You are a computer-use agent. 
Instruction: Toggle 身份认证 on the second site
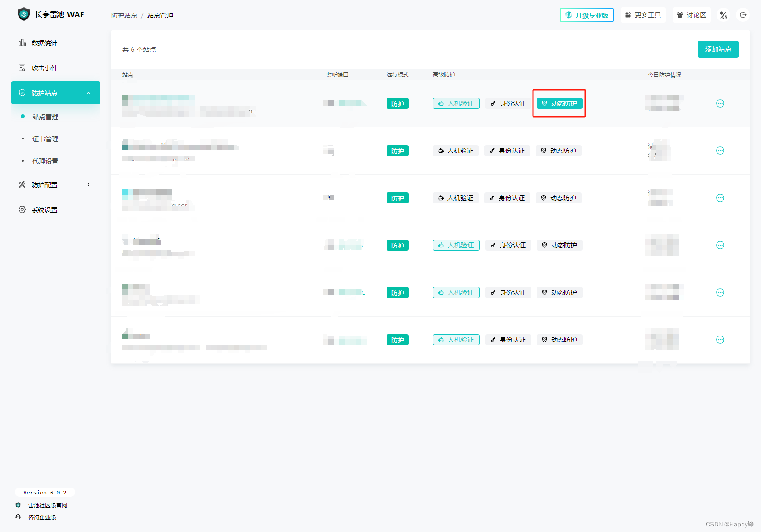tap(507, 151)
